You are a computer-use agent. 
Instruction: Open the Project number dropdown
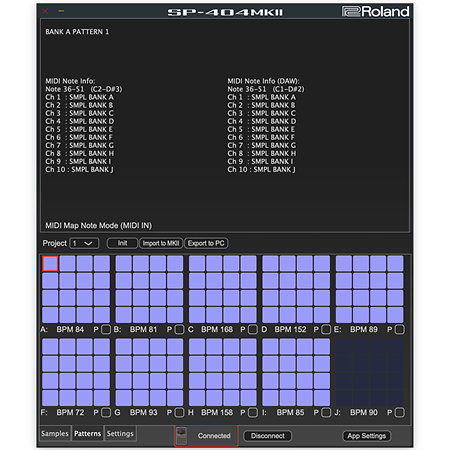click(x=84, y=243)
